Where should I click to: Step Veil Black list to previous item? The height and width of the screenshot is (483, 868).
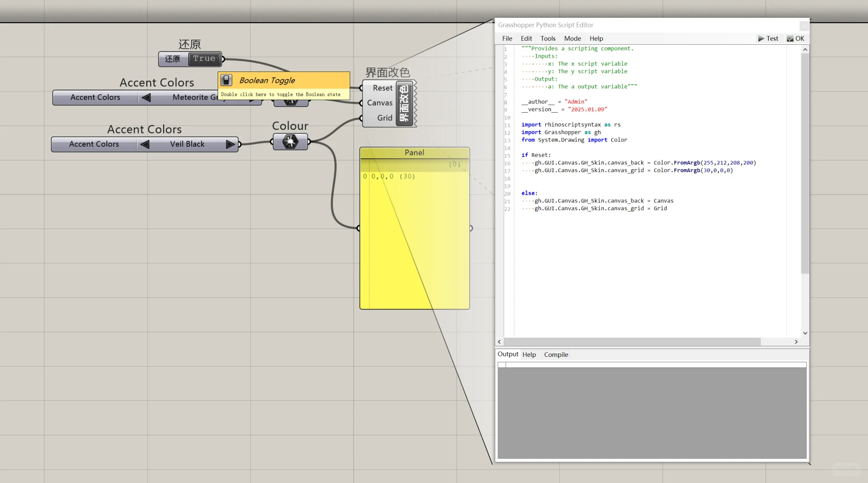(x=144, y=144)
